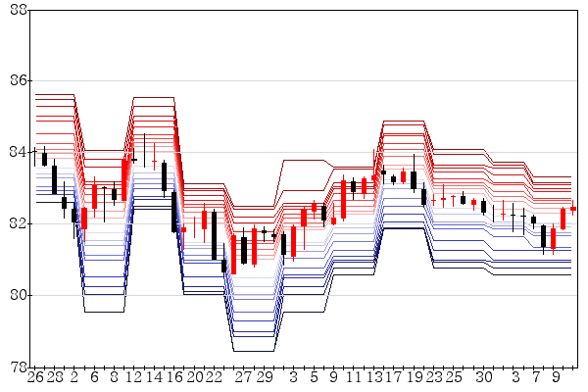Viewport: 588px width, 392px height.
Task: Select the x-axis date label 17
Action: (x=393, y=376)
